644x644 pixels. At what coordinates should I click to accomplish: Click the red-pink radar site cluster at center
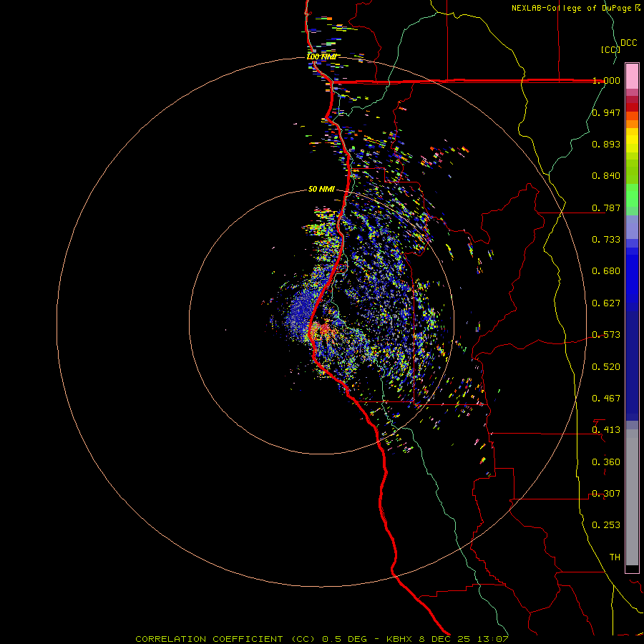tap(319, 330)
